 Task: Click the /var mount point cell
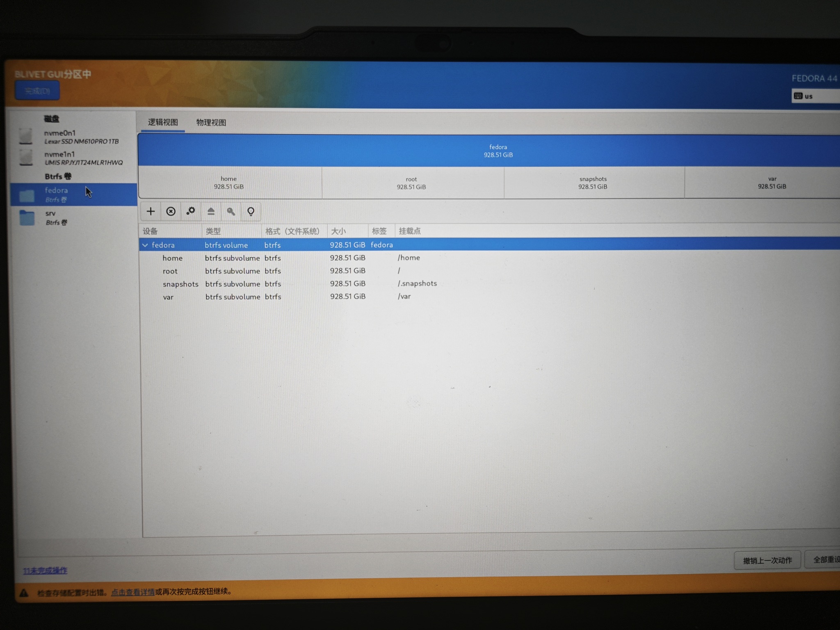404,296
